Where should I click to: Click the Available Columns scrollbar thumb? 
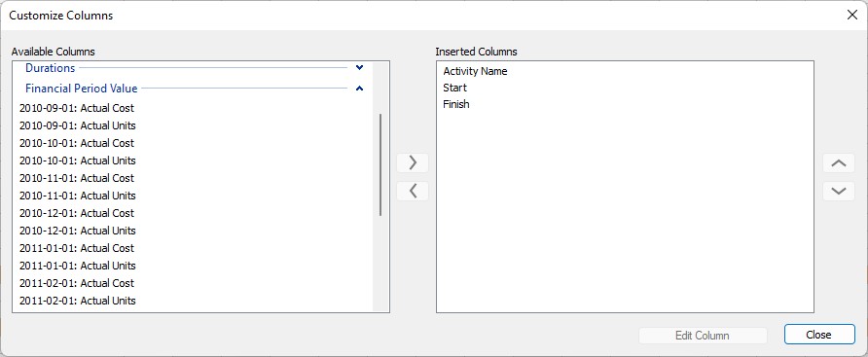tap(380, 165)
